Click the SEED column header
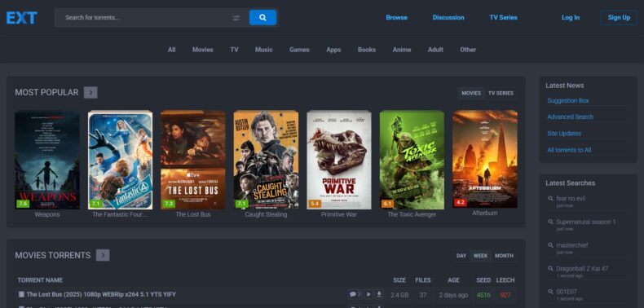This screenshot has height=308, width=644. [483, 280]
